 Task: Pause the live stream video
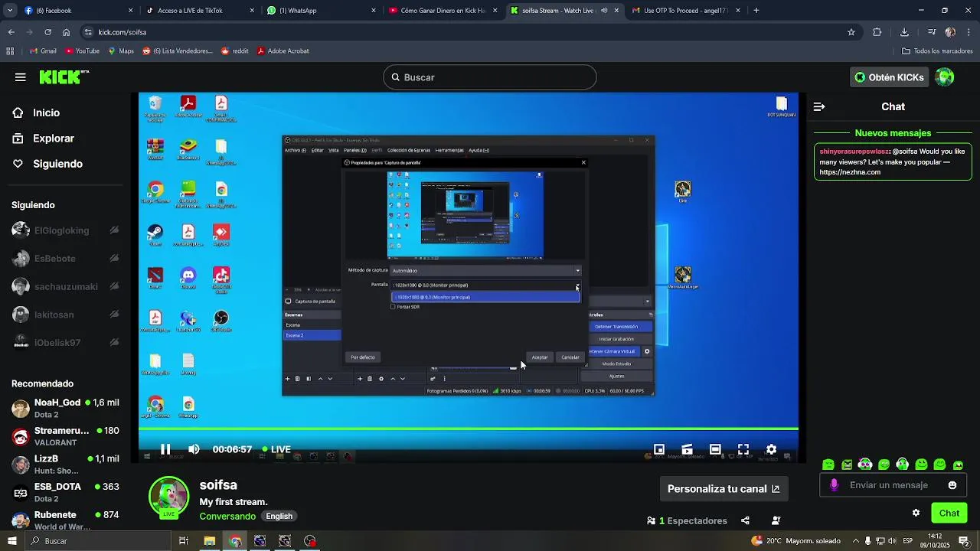tap(165, 449)
